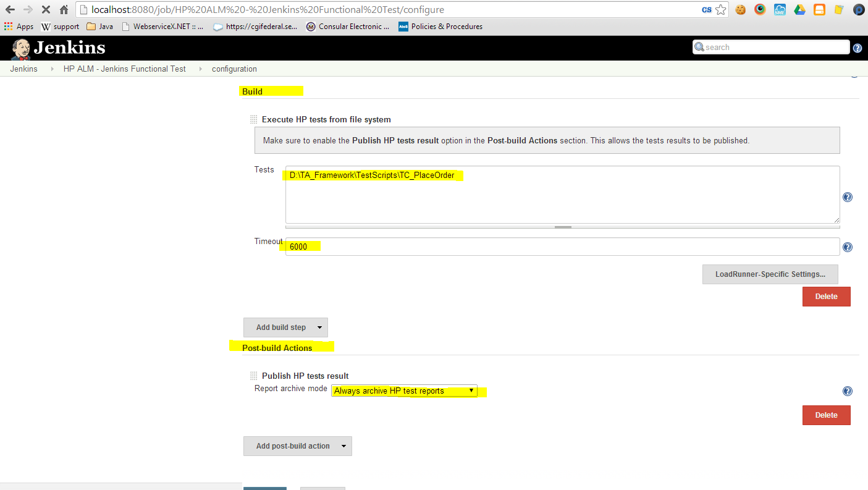Delete the Publish HP tests result action
This screenshot has width=868, height=490.
826,415
